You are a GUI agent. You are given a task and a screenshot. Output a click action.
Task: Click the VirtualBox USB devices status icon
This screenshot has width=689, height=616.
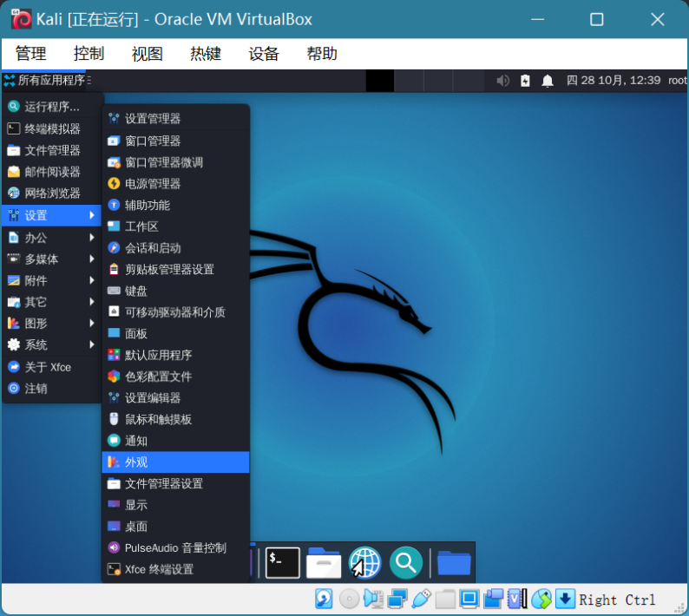(421, 599)
